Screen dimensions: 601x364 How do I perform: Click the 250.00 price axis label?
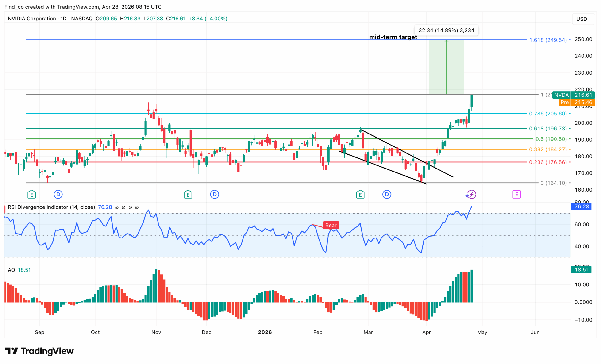pos(583,39)
